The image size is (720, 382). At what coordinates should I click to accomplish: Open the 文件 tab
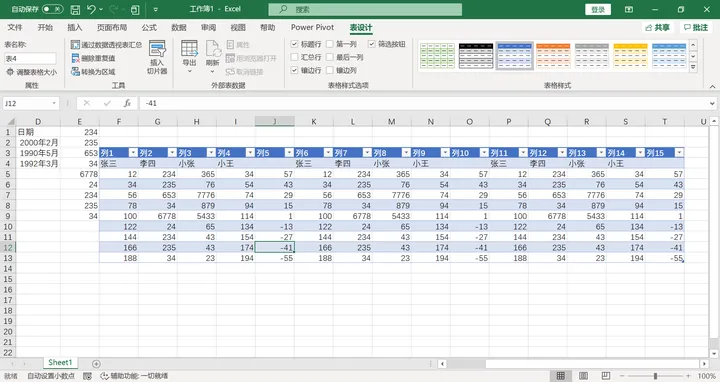[15, 28]
